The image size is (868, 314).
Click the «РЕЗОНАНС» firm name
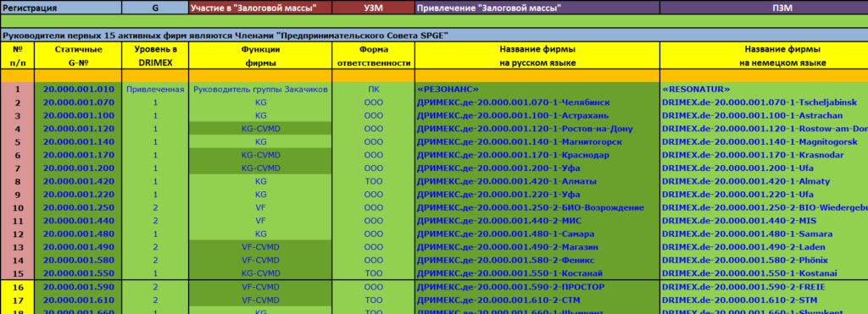tap(448, 89)
